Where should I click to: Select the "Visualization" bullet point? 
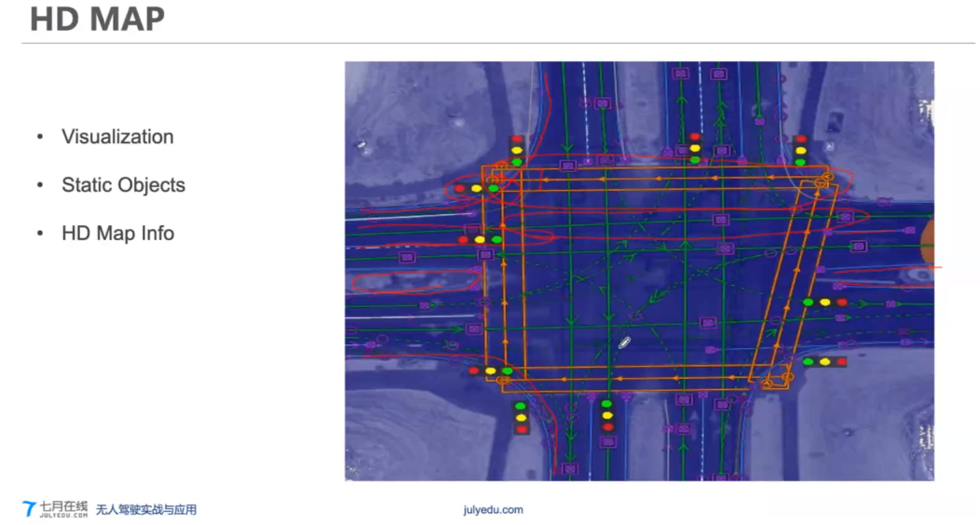[117, 137]
